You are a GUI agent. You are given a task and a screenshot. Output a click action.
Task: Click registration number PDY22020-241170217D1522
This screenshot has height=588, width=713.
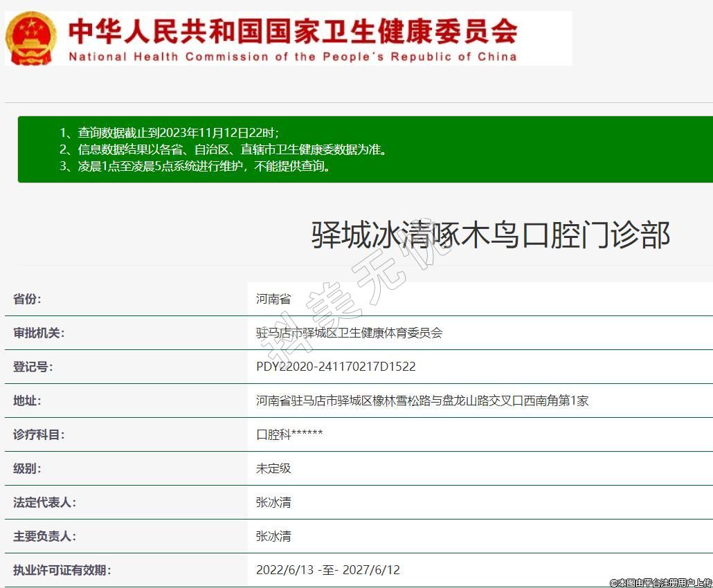point(336,367)
